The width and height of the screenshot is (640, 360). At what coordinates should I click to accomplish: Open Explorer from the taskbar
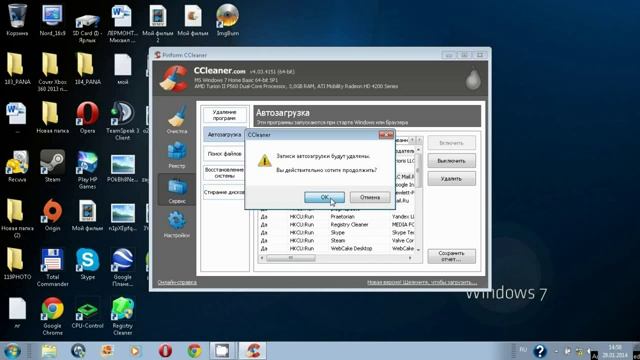(49, 351)
